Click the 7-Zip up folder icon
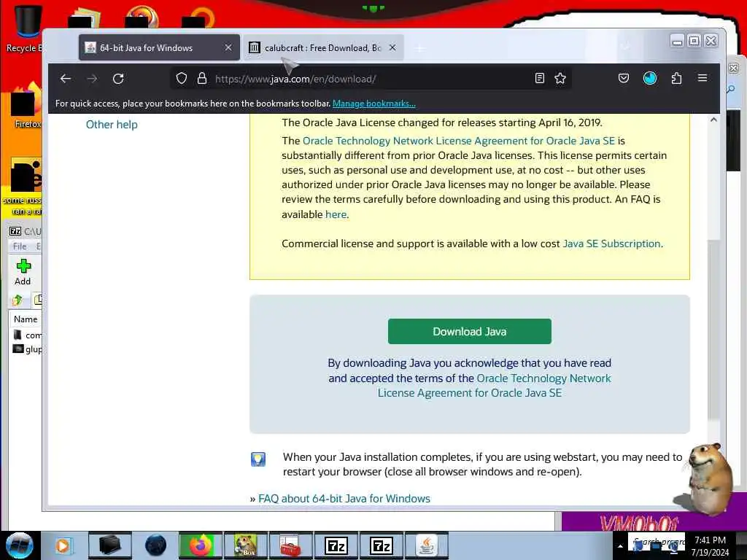 (x=18, y=300)
